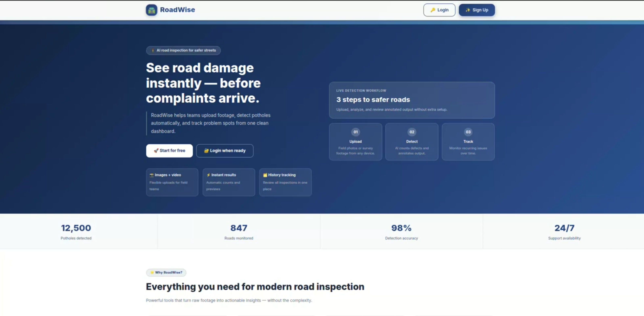The image size is (644, 316).
Task: Click 'Review all inspections in one place' text
Action: pyautogui.click(x=285, y=186)
